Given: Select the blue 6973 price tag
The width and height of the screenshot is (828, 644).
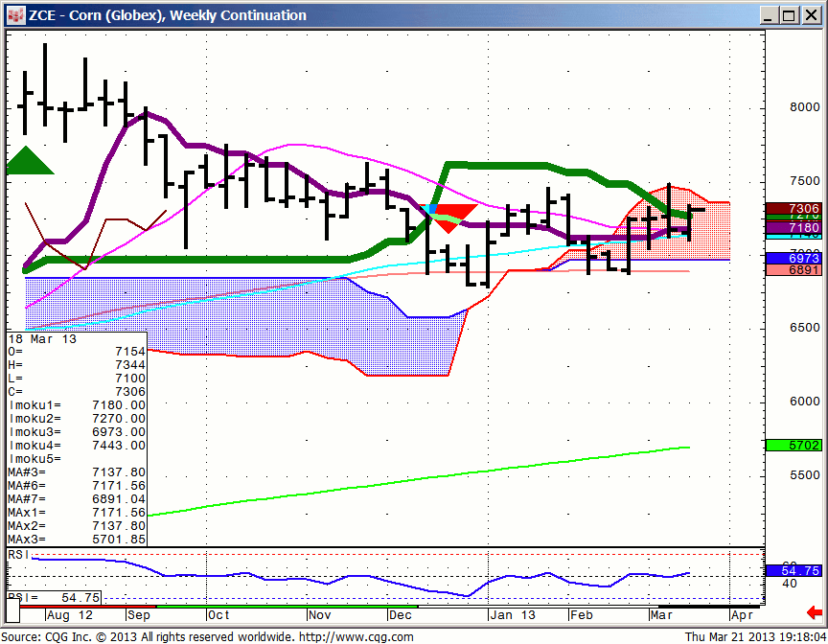Looking at the screenshot, I should pos(793,258).
